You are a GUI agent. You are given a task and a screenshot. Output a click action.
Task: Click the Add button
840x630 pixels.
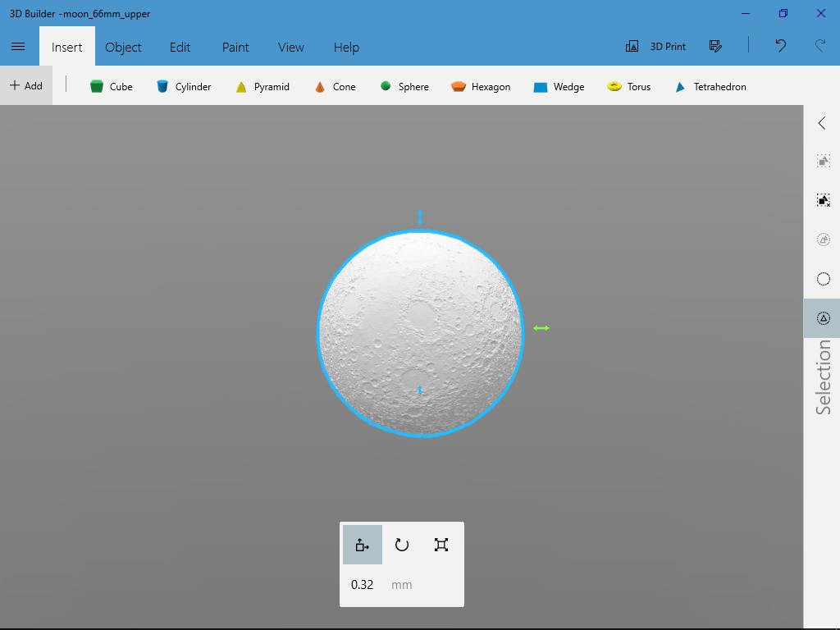[25, 86]
